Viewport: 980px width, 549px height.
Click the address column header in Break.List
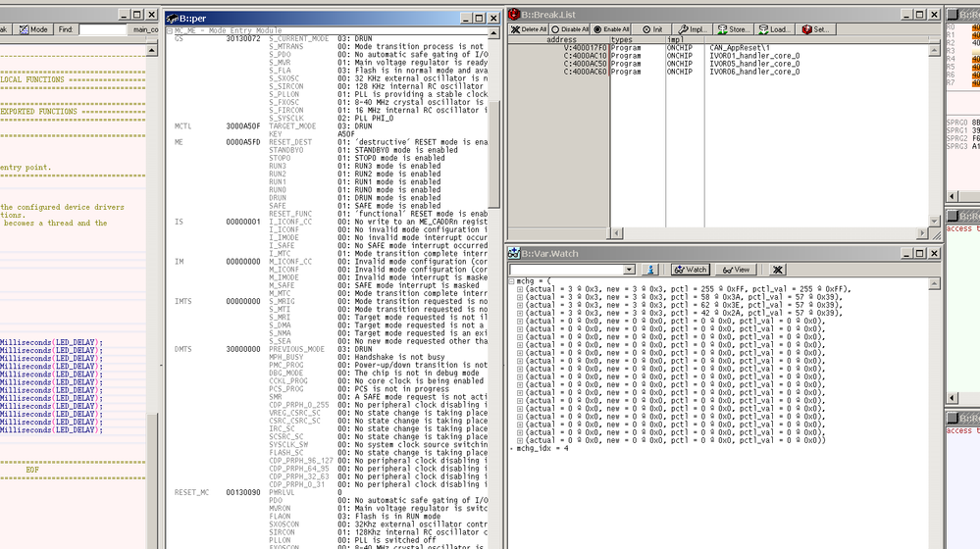560,39
